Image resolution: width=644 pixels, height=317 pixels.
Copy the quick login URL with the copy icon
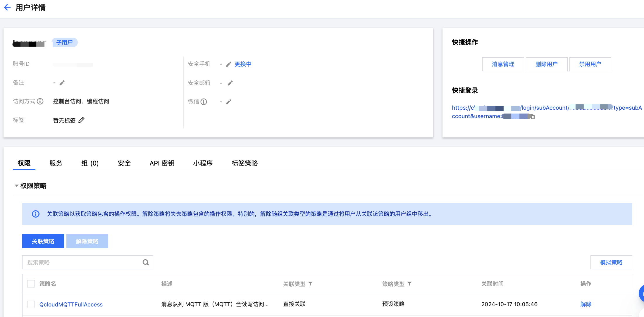tap(533, 117)
